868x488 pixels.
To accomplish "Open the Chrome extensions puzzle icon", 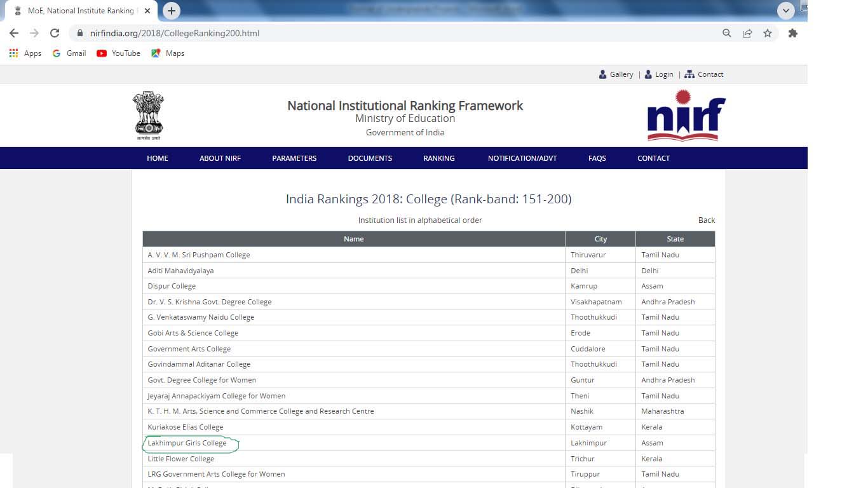I will pos(792,33).
